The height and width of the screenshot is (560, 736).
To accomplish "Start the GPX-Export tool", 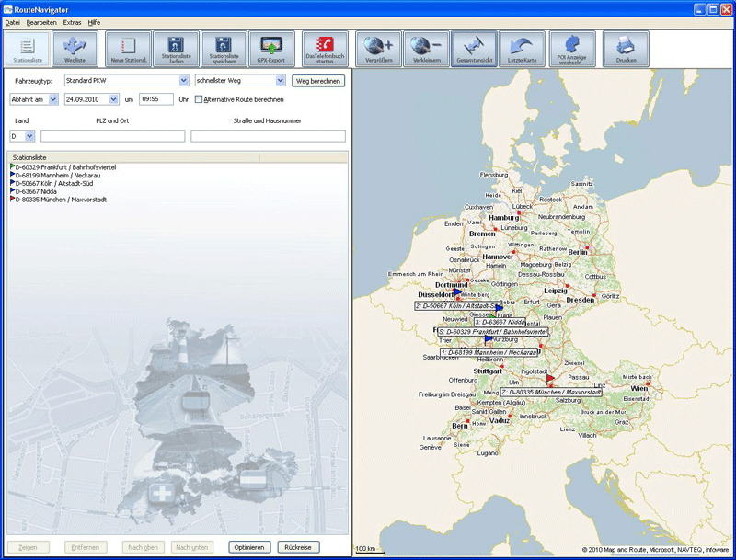I will pos(271,49).
